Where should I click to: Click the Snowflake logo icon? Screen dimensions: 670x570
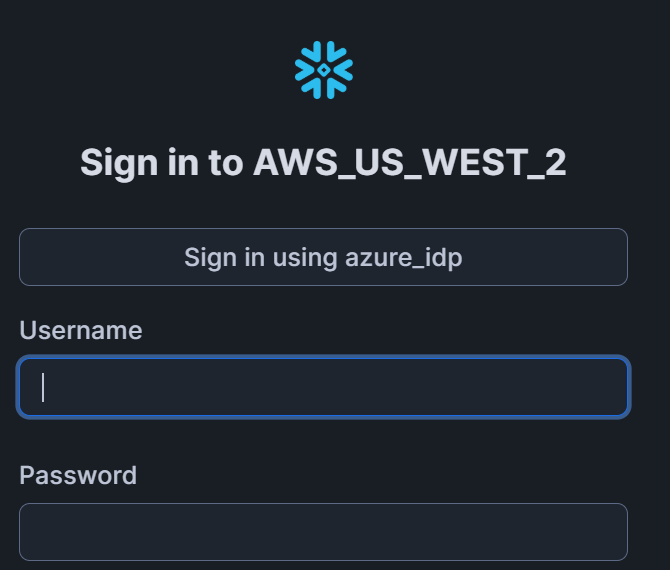(x=323, y=70)
